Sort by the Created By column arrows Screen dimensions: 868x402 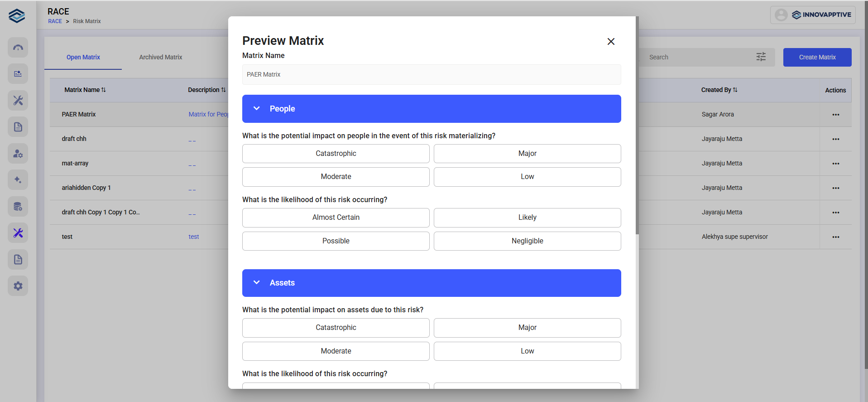(x=735, y=90)
